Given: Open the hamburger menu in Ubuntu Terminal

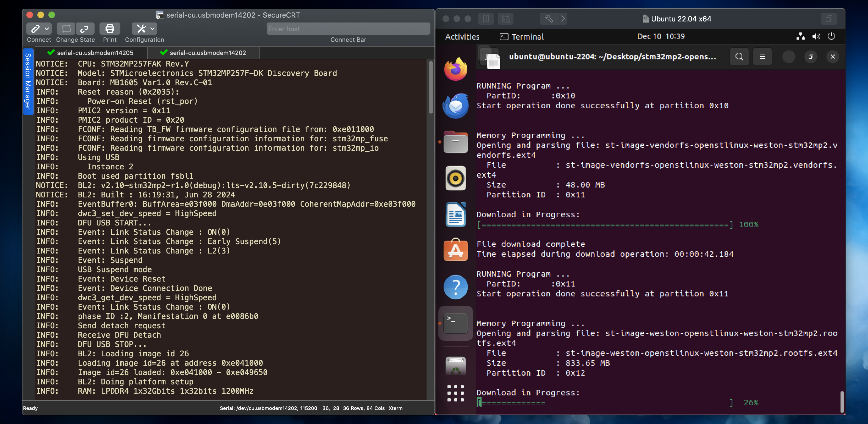Looking at the screenshot, I should (762, 57).
